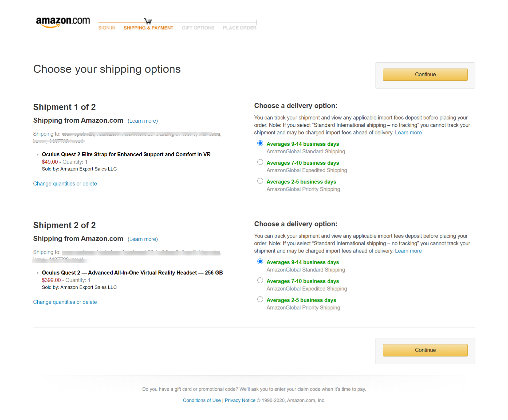Choose Expedited Shipping for Shipment 2

(x=260, y=281)
